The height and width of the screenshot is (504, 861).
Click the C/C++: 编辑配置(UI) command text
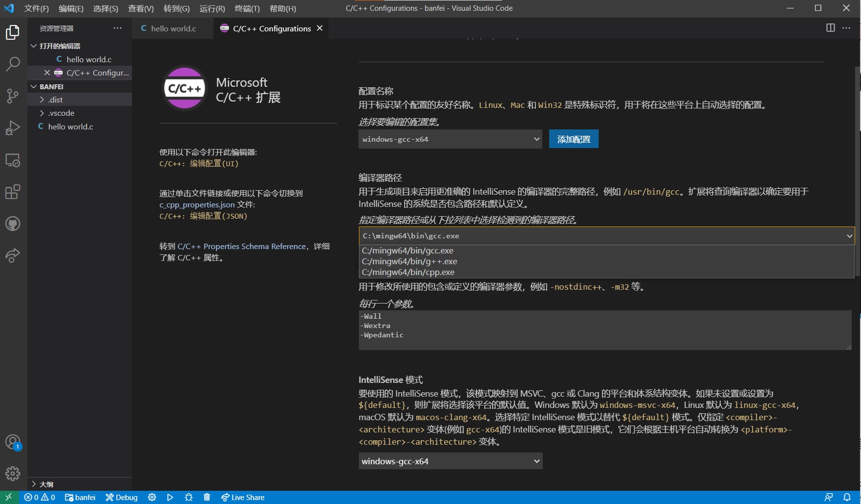click(x=199, y=164)
